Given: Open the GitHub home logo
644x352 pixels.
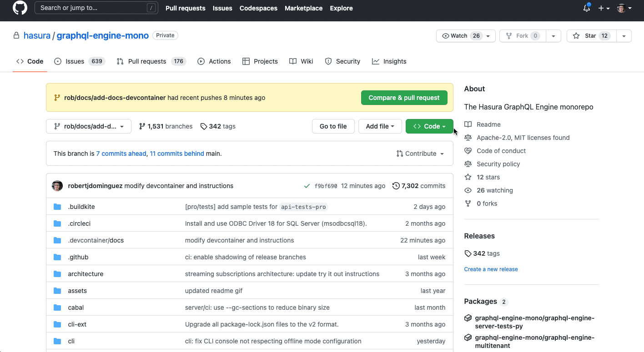Looking at the screenshot, I should click(x=20, y=8).
